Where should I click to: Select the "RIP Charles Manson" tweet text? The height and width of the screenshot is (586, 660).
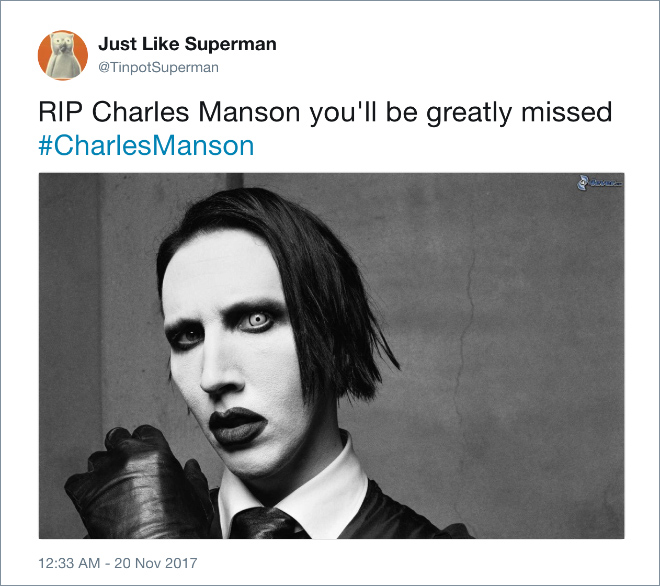click(x=169, y=112)
